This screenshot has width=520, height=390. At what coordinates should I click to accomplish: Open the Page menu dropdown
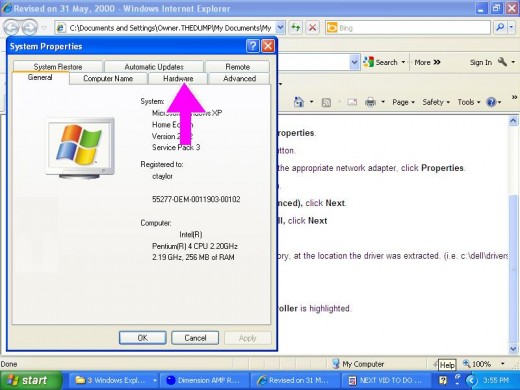point(403,102)
